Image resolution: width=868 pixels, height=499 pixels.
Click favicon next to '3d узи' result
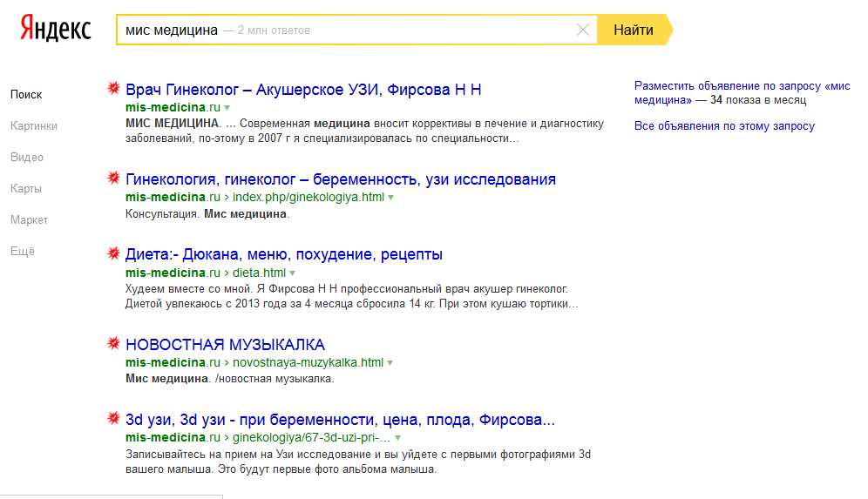click(113, 418)
